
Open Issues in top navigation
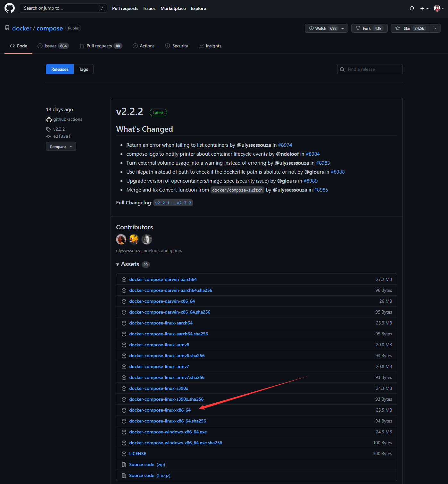[x=149, y=8]
